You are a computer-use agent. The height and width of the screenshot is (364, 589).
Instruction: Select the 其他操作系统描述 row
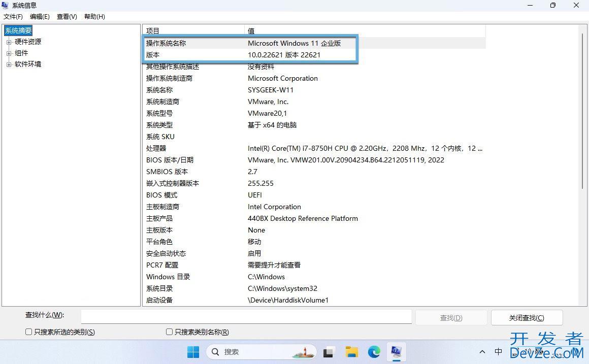click(314, 67)
